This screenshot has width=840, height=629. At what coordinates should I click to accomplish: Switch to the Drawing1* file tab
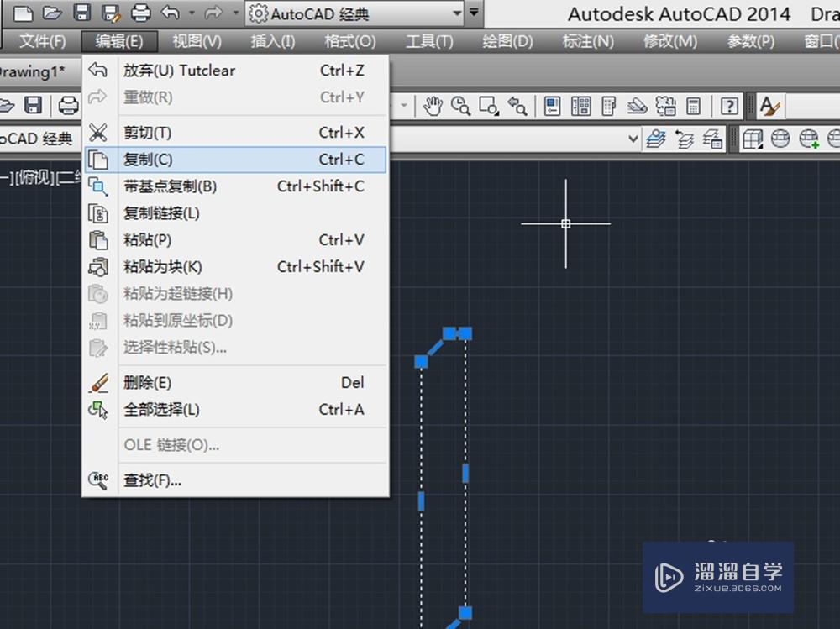click(x=32, y=71)
